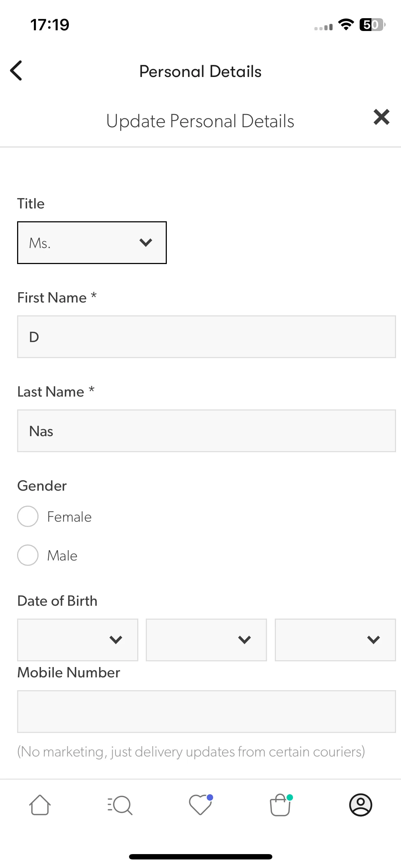Tap the Title dropdown chevron arrow

[146, 243]
